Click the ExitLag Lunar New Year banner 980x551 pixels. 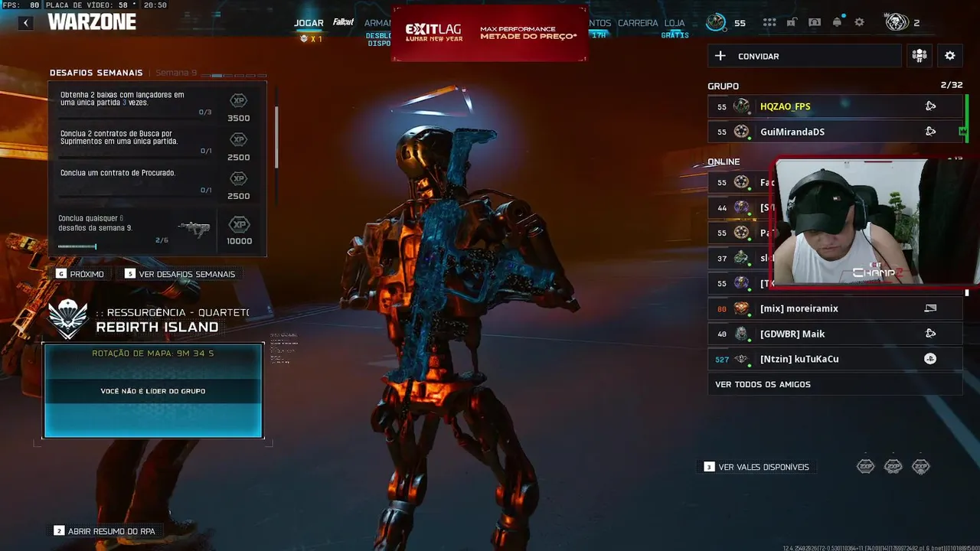click(489, 33)
